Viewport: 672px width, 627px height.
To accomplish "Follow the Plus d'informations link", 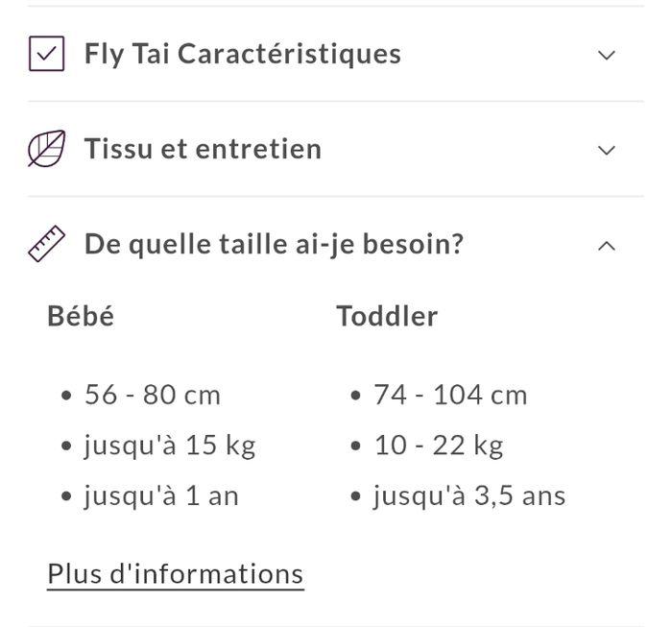I will point(176,574).
